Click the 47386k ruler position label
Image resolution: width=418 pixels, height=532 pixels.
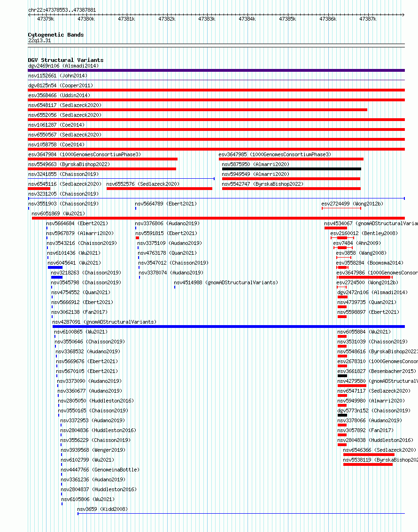328,19
